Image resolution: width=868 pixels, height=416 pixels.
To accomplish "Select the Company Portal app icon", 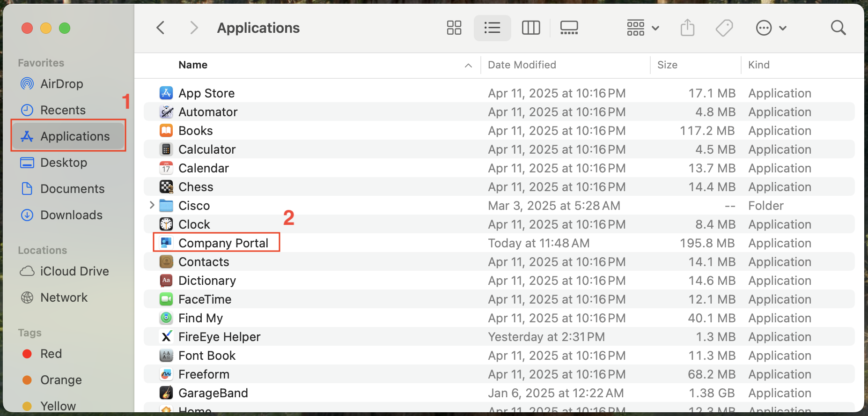I will click(x=166, y=243).
